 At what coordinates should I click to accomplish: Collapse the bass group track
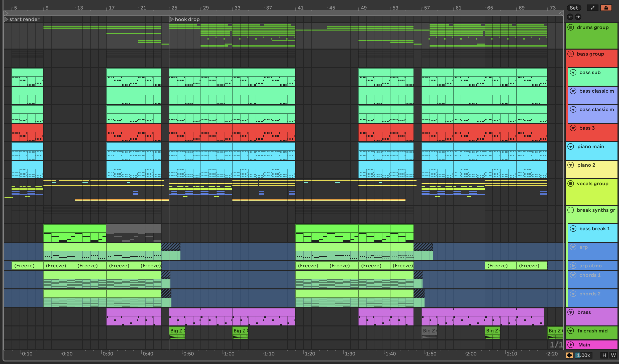571,54
